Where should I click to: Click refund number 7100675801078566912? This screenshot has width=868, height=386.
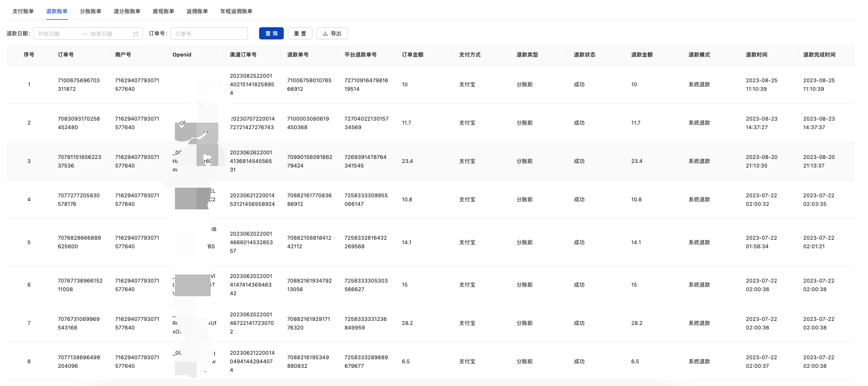pyautogui.click(x=309, y=84)
